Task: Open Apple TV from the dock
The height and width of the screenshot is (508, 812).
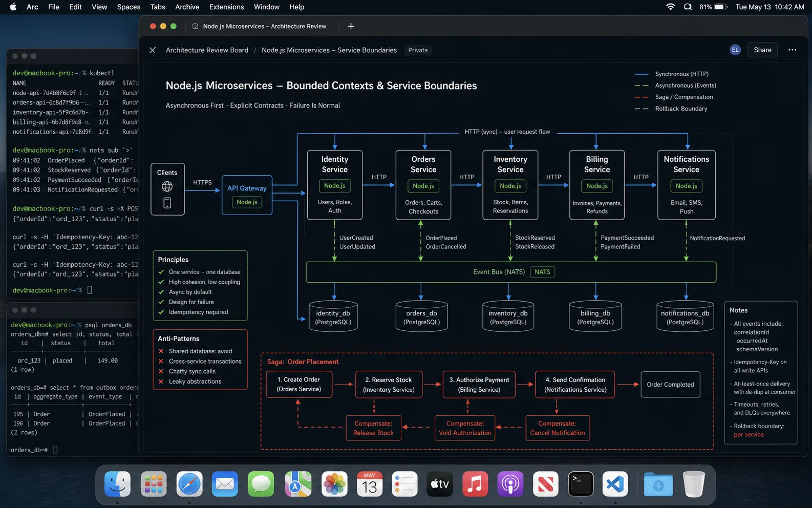Action: tap(440, 484)
